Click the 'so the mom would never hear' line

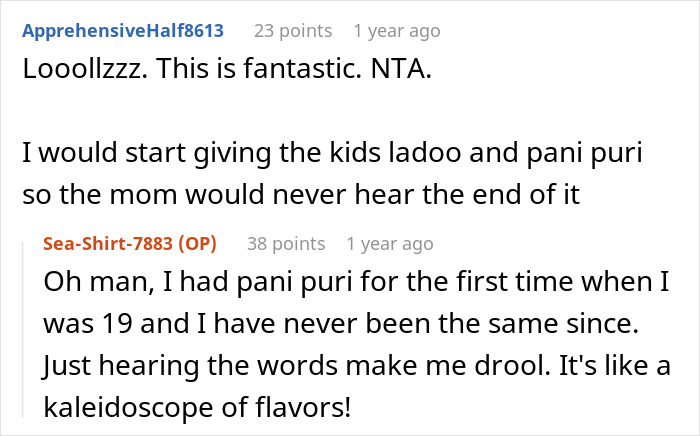(301, 194)
